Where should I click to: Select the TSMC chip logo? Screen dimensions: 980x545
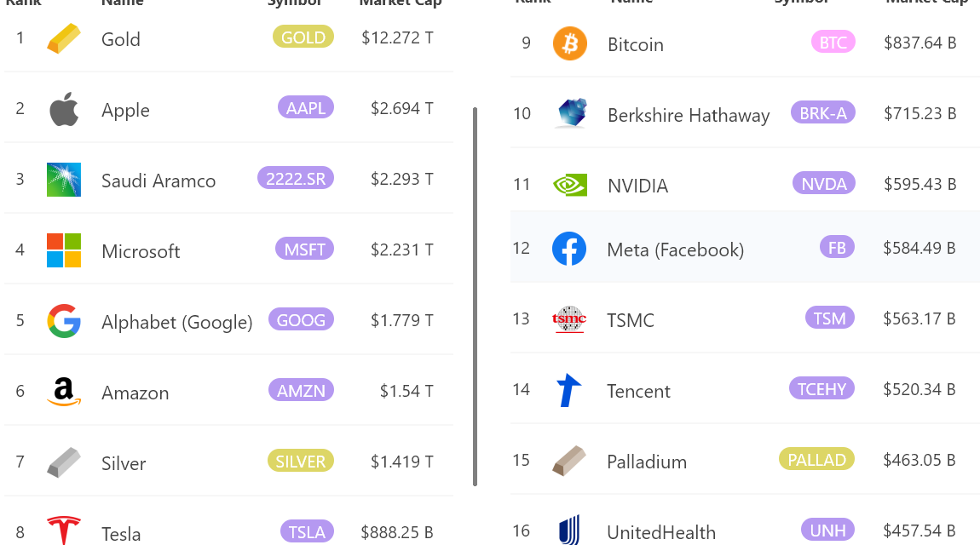(569, 319)
